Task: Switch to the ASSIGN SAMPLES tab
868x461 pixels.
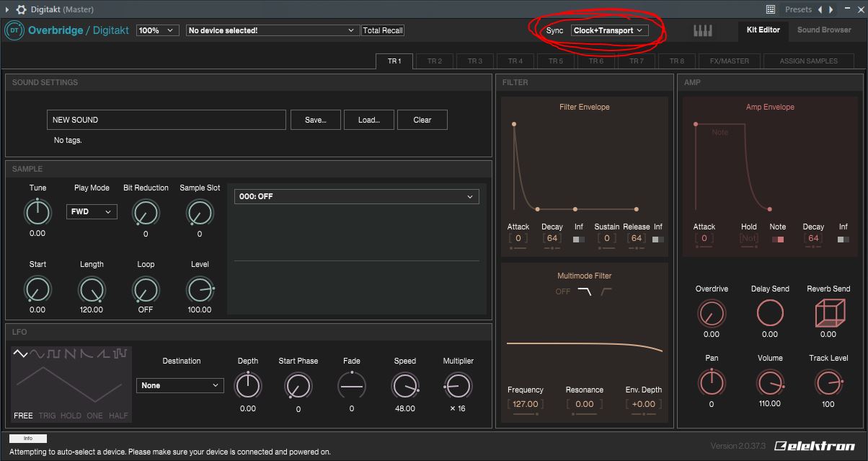Action: tap(809, 61)
